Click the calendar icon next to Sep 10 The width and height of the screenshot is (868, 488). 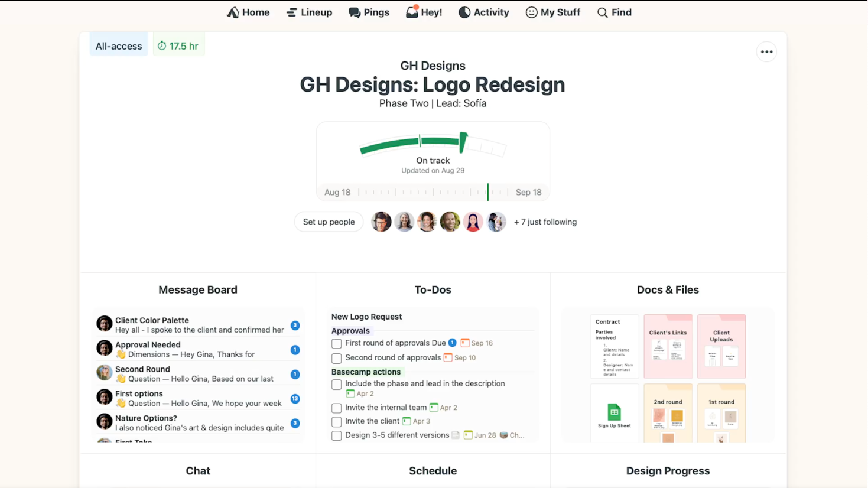tap(448, 357)
